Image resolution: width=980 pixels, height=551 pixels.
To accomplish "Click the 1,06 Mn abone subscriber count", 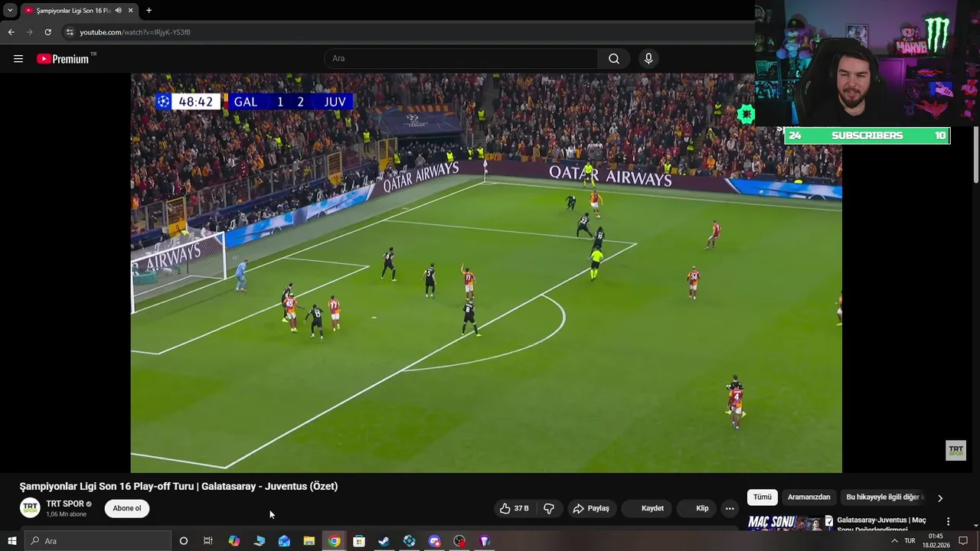I will pyautogui.click(x=66, y=514).
